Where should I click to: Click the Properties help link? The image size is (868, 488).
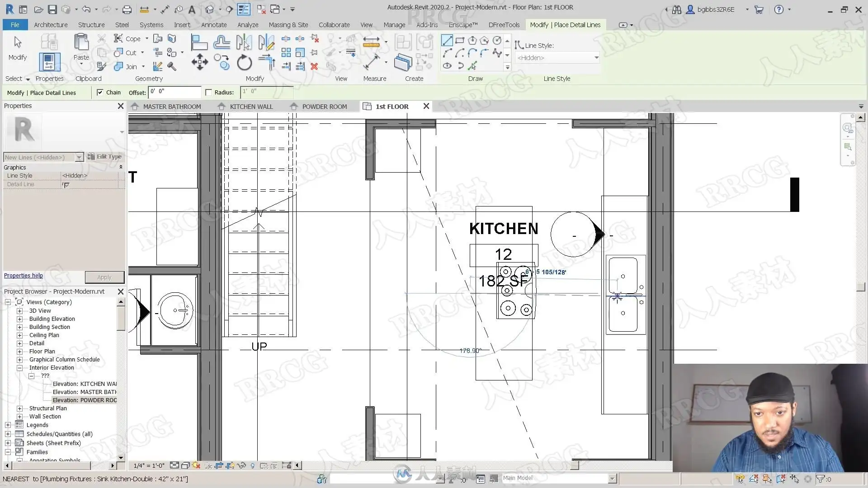[x=24, y=276]
